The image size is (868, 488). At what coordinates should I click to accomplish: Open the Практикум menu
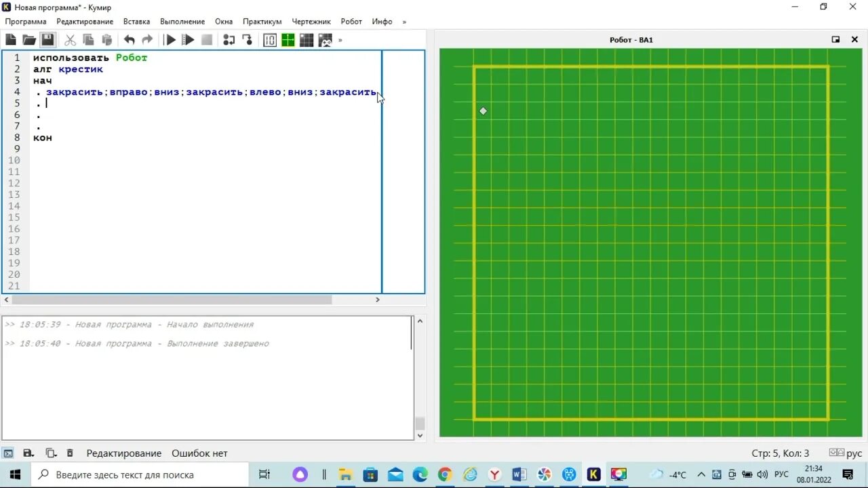262,22
